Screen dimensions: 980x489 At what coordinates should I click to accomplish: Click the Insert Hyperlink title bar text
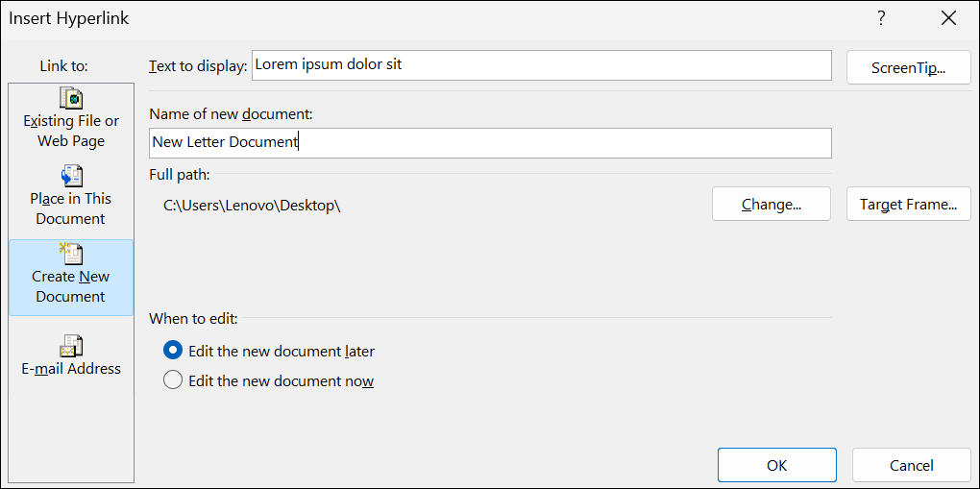coord(69,18)
